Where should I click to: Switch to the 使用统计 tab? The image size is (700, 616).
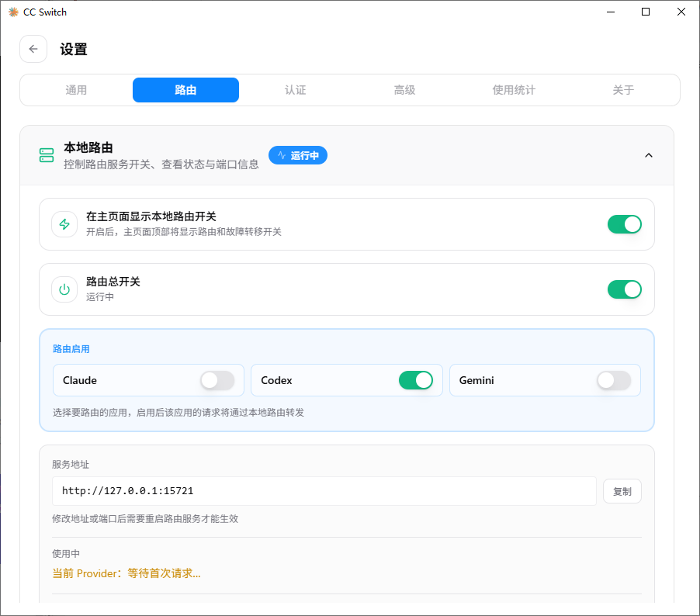[x=514, y=90]
